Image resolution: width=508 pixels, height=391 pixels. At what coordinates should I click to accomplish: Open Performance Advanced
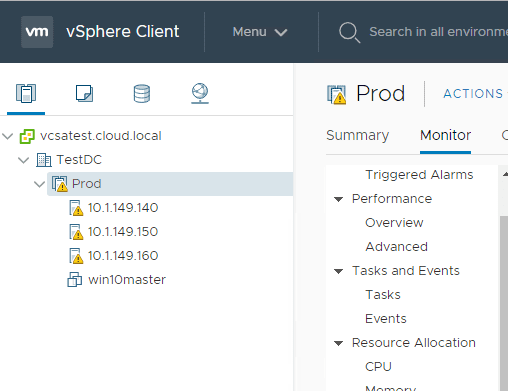[397, 247]
